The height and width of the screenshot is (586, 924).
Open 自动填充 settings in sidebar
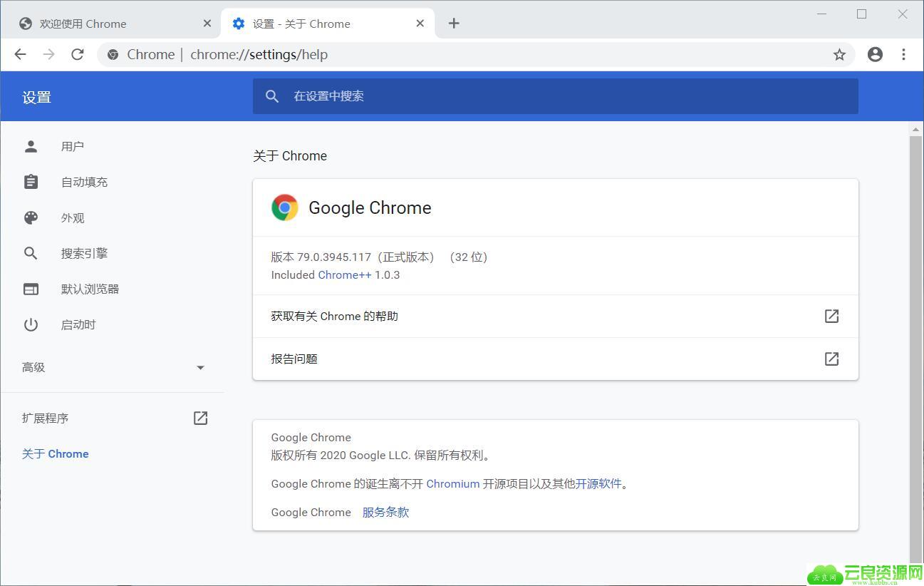(x=84, y=182)
